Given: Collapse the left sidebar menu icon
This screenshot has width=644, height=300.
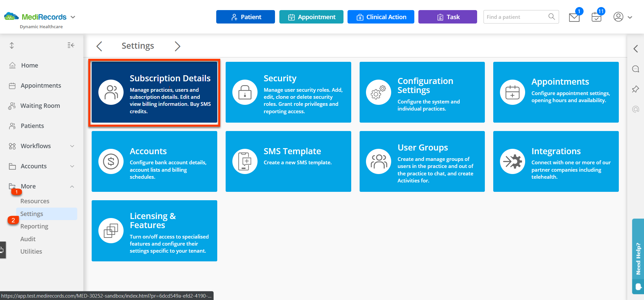Looking at the screenshot, I should click(71, 45).
